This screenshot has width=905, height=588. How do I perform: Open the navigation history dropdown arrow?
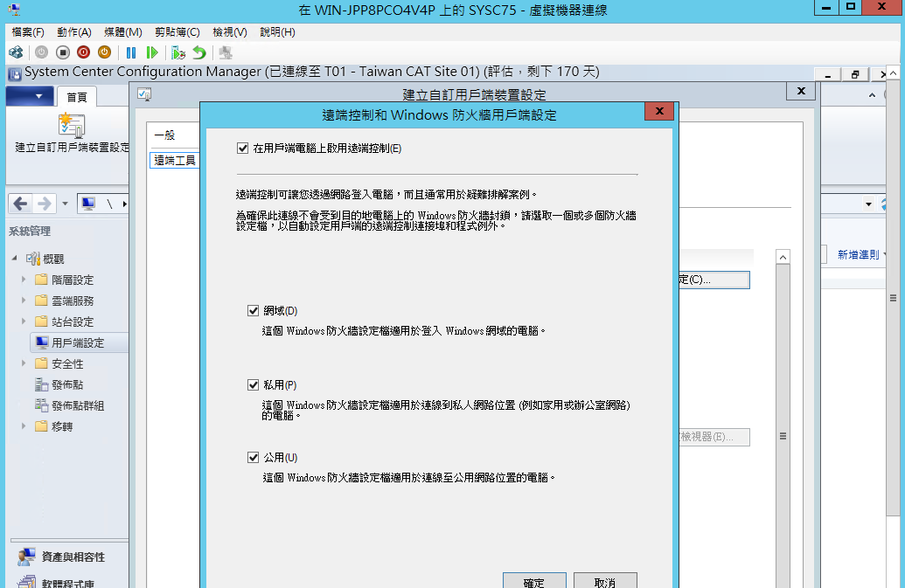(x=65, y=204)
